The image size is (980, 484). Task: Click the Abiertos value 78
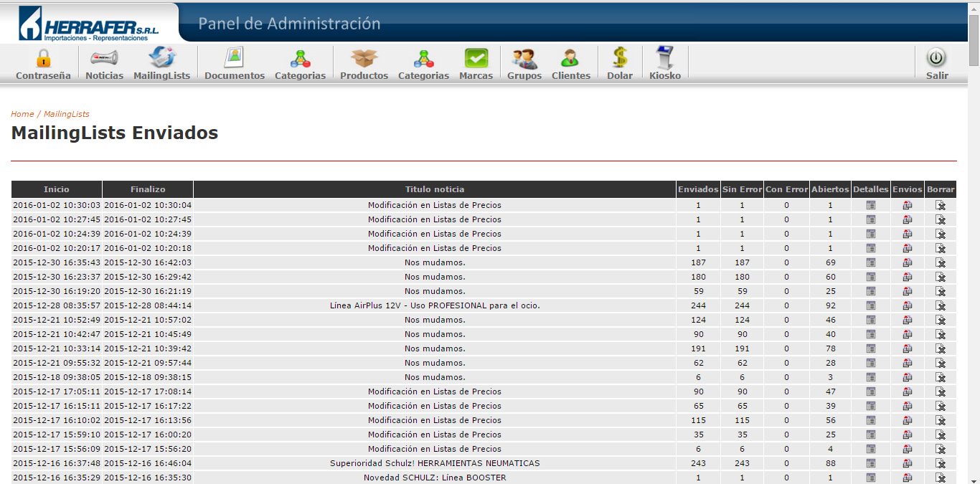(830, 348)
